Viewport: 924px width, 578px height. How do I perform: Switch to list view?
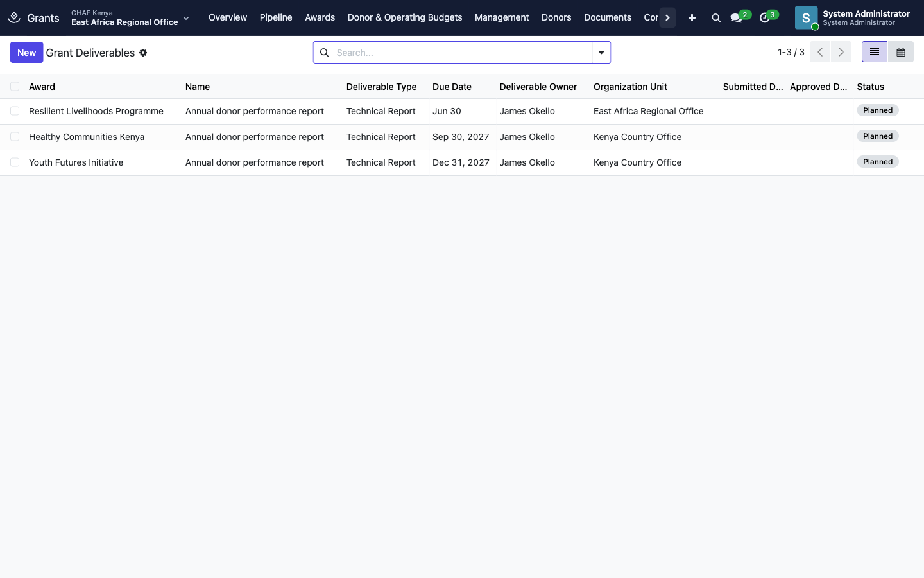point(875,52)
